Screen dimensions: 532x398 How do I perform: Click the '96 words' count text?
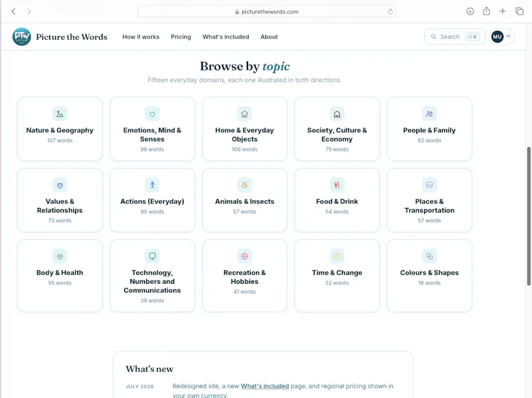point(152,149)
